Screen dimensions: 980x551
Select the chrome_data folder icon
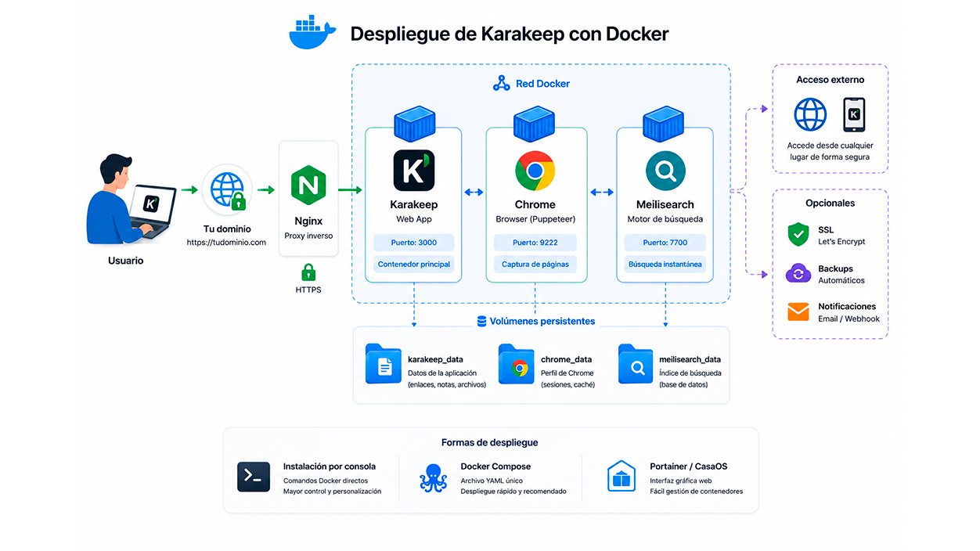(x=517, y=364)
